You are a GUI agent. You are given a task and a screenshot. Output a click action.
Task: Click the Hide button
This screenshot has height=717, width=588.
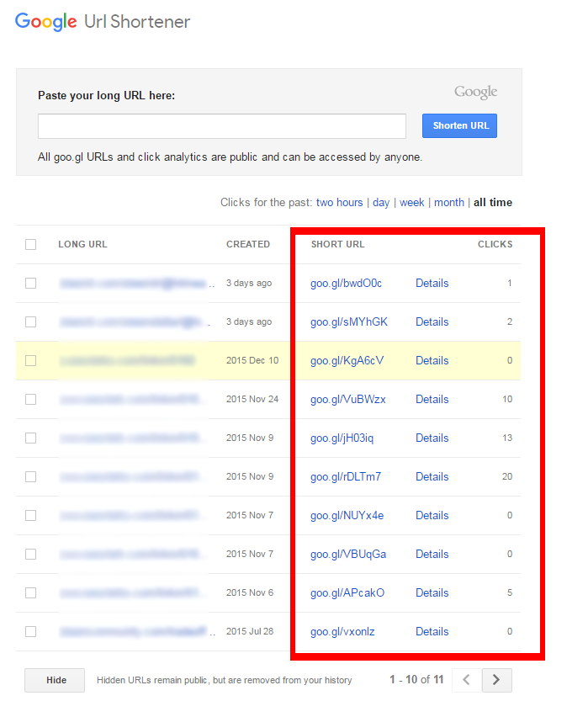point(56,680)
